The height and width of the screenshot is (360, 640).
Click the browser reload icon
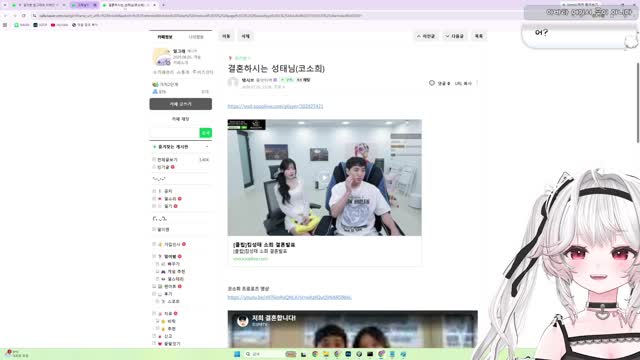(24, 16)
